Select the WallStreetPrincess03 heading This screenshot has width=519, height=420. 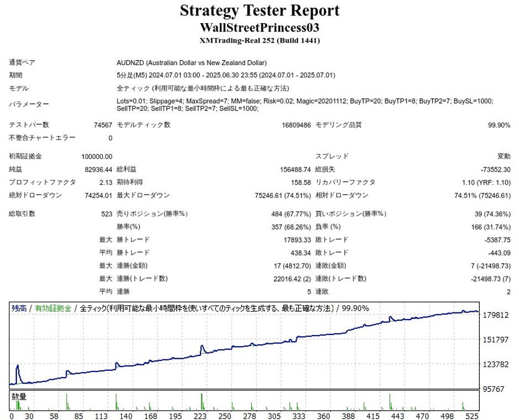point(259,28)
